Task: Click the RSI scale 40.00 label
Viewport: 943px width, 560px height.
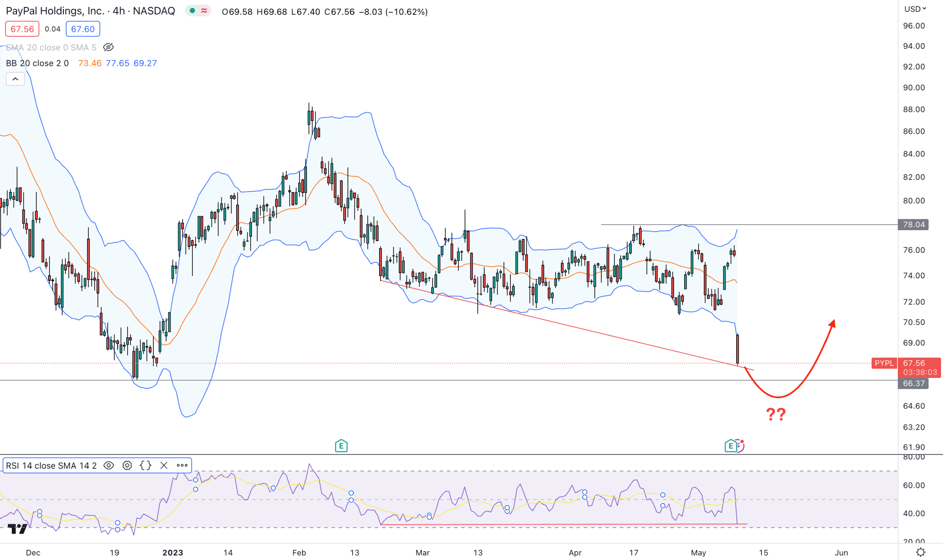Action: click(x=914, y=513)
